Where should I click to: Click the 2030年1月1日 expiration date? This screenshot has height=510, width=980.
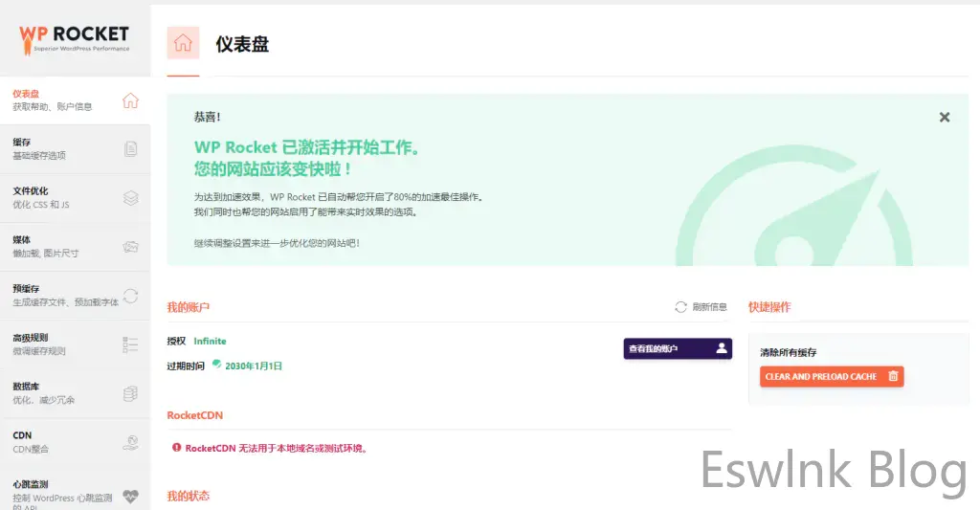[253, 366]
